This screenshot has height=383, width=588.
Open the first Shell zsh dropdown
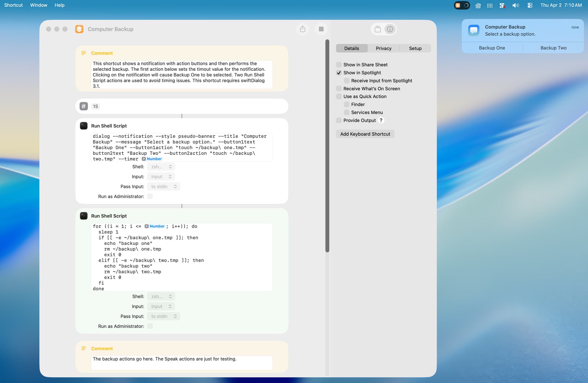pyautogui.click(x=161, y=167)
